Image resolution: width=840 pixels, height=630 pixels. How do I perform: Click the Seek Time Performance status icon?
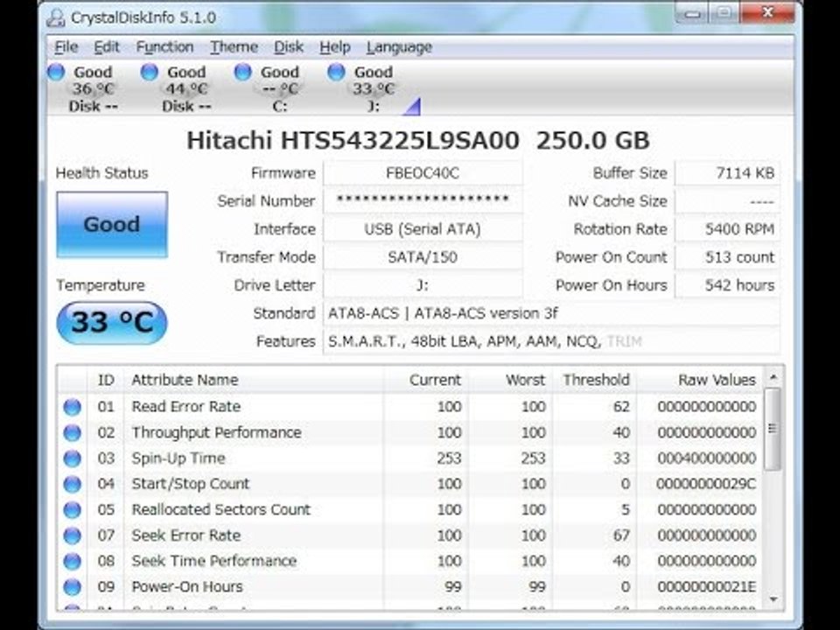pyautogui.click(x=73, y=562)
